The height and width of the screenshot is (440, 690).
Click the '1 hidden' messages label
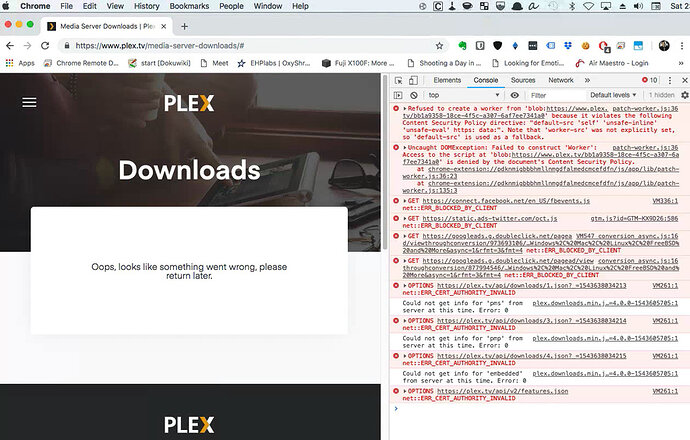click(x=661, y=95)
